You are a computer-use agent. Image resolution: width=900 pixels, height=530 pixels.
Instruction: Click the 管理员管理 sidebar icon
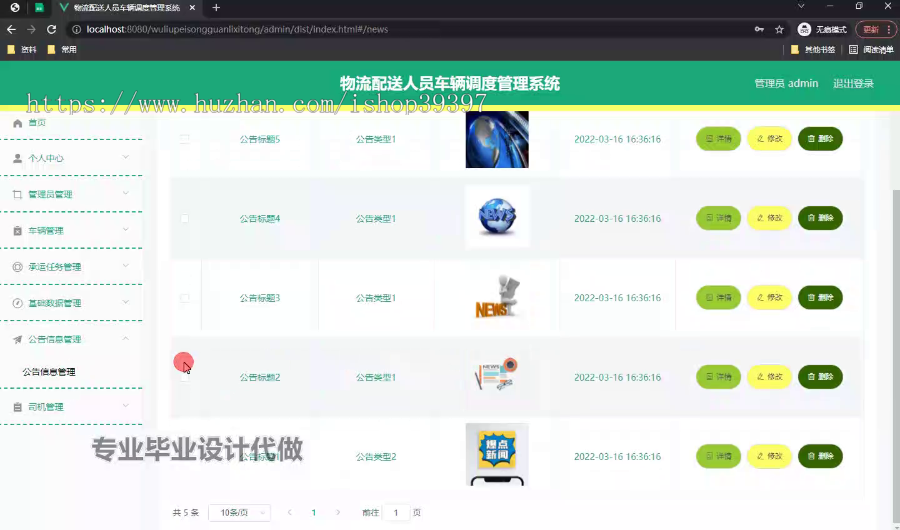17,195
